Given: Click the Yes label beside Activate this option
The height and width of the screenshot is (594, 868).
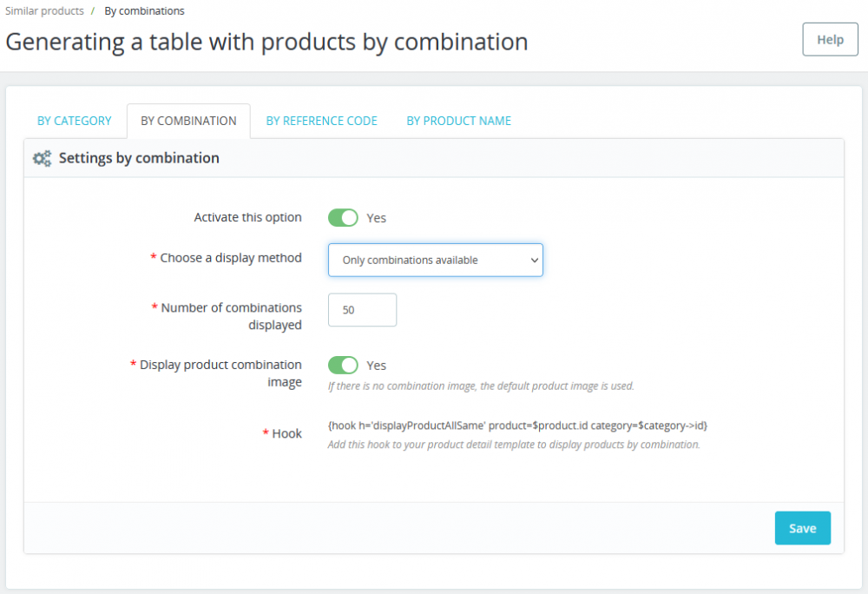Looking at the screenshot, I should (375, 217).
